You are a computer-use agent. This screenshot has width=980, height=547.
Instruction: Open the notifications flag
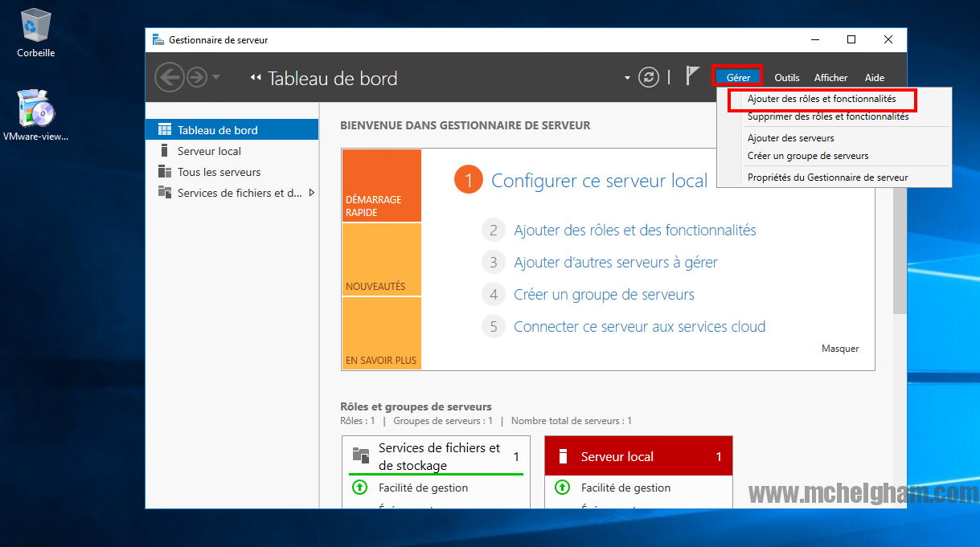point(692,76)
